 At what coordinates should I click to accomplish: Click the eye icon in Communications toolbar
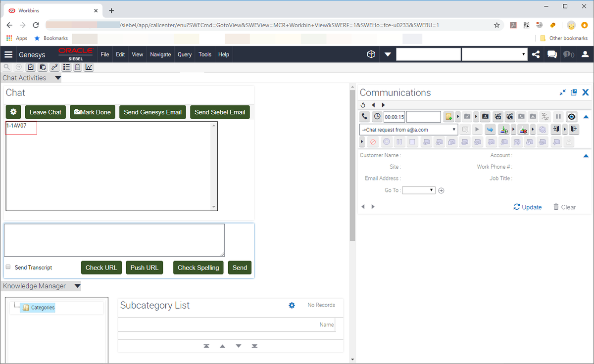point(572,117)
